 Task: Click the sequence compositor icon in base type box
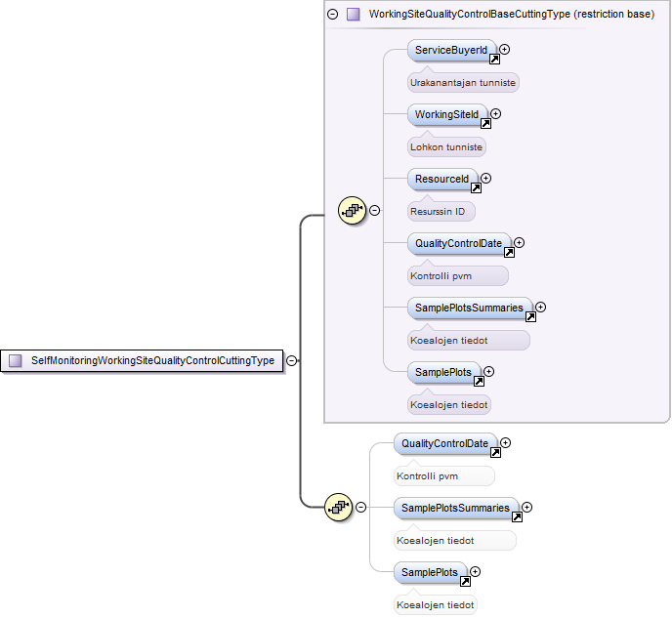pos(352,210)
